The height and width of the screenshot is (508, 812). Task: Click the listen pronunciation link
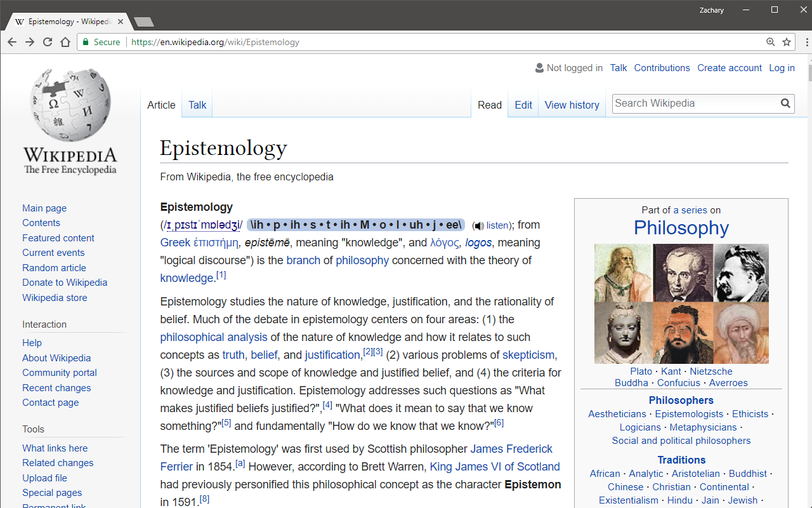[x=497, y=225]
